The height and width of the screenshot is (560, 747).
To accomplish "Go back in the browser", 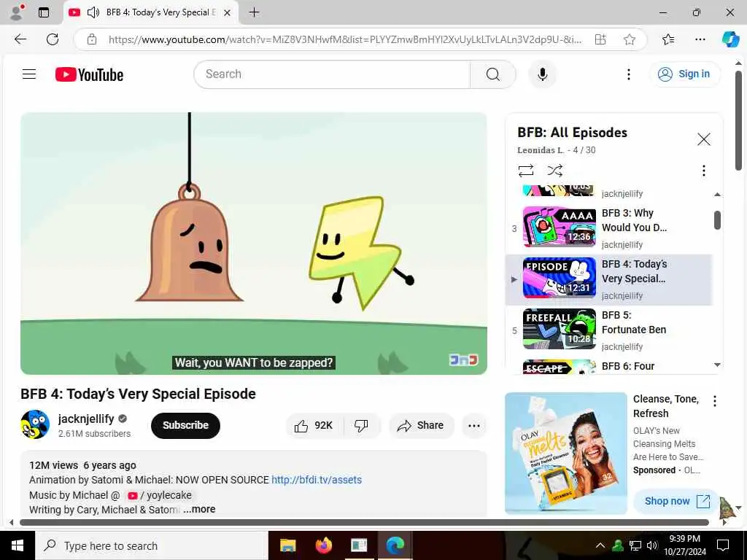I will click(x=20, y=39).
